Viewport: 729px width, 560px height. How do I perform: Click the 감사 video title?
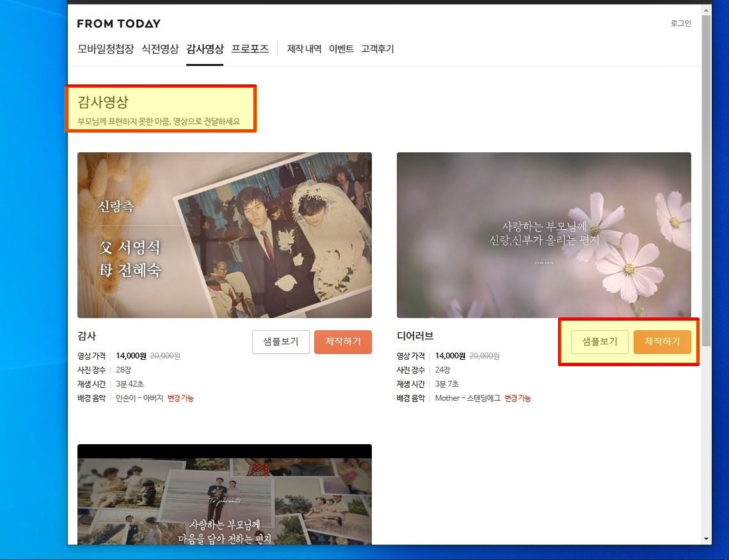pyautogui.click(x=87, y=336)
